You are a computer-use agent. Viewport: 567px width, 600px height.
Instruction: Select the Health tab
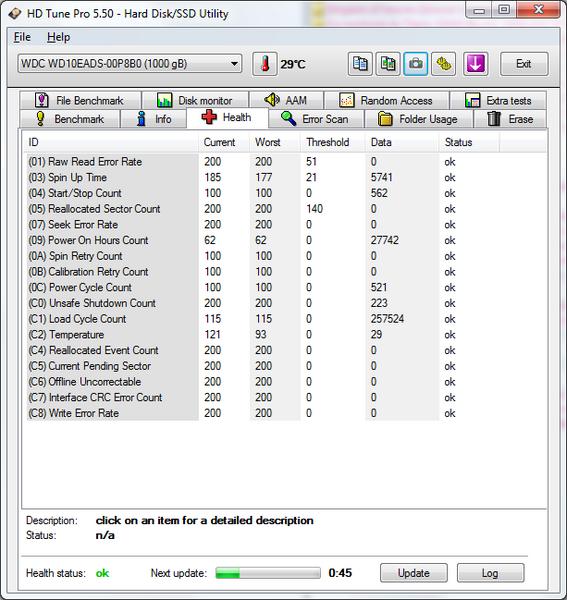pos(227,117)
